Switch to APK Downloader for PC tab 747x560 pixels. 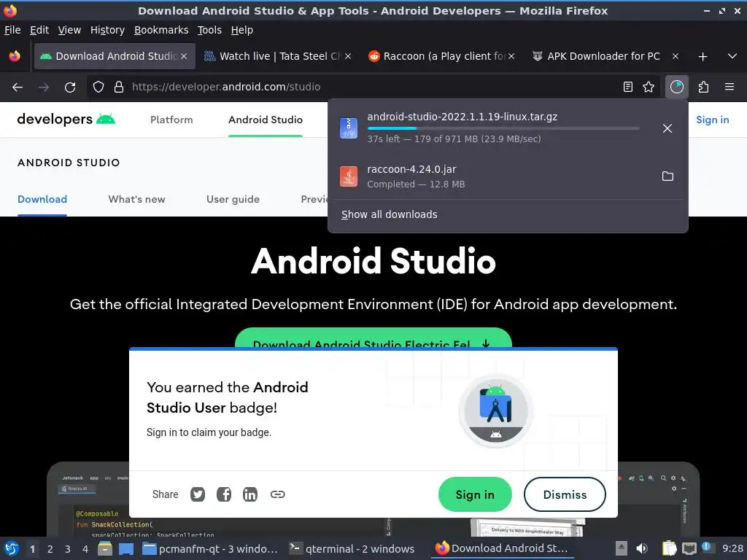[x=603, y=56]
